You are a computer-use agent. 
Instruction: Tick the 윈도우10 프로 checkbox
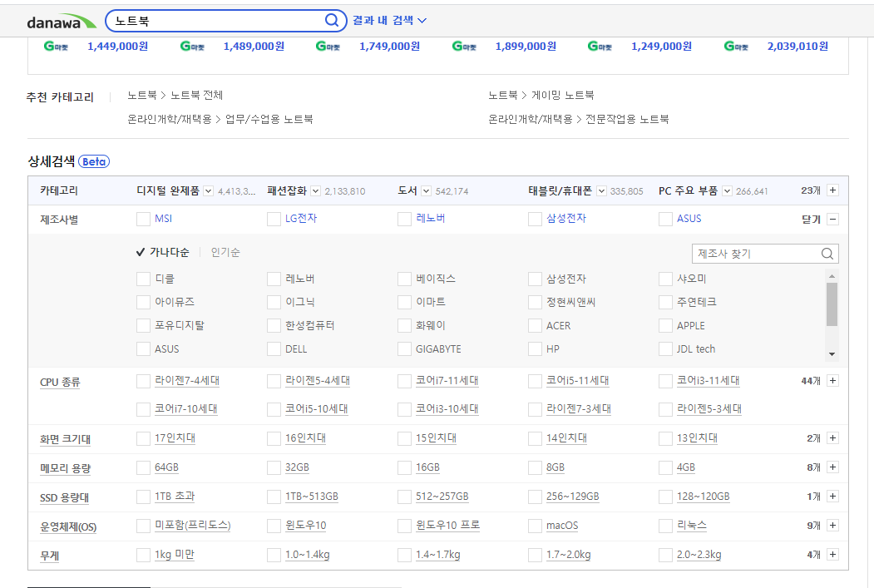click(x=405, y=526)
